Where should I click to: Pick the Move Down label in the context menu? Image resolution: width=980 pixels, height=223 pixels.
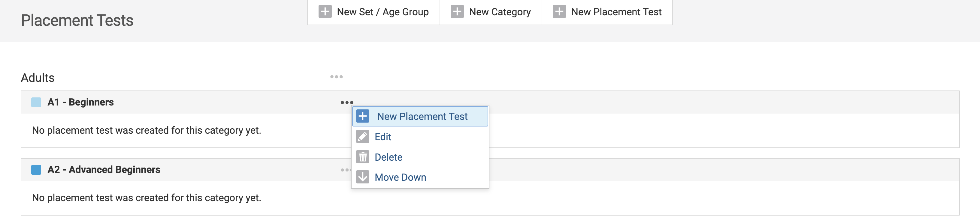(x=400, y=177)
